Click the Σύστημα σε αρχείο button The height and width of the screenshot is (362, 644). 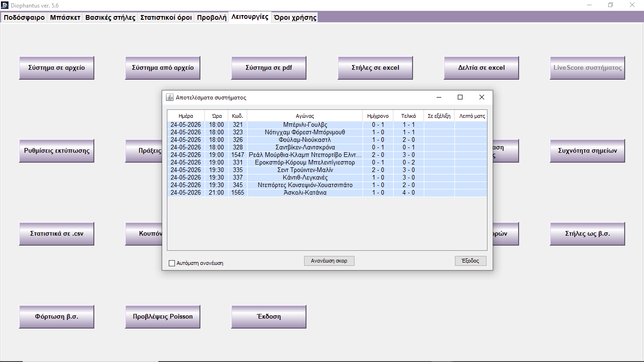57,68
